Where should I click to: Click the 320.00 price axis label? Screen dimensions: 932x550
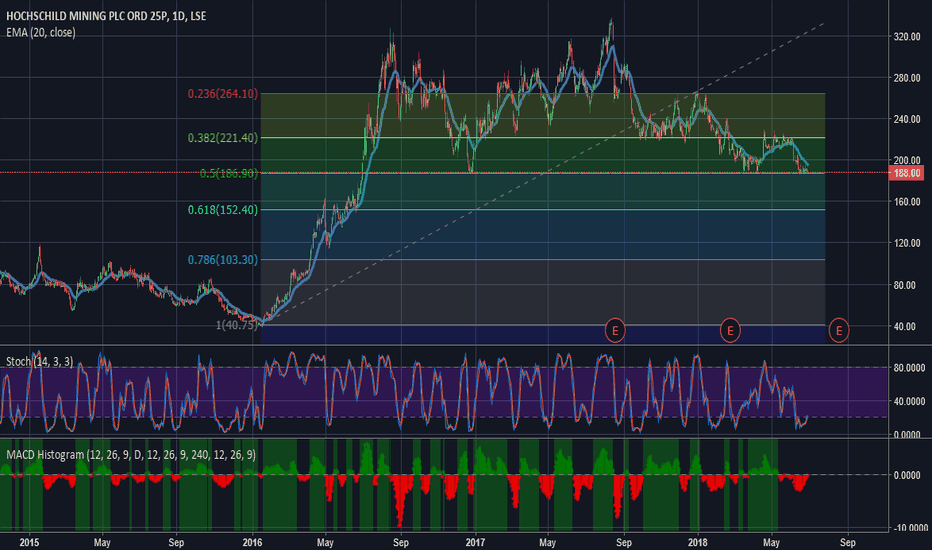907,37
